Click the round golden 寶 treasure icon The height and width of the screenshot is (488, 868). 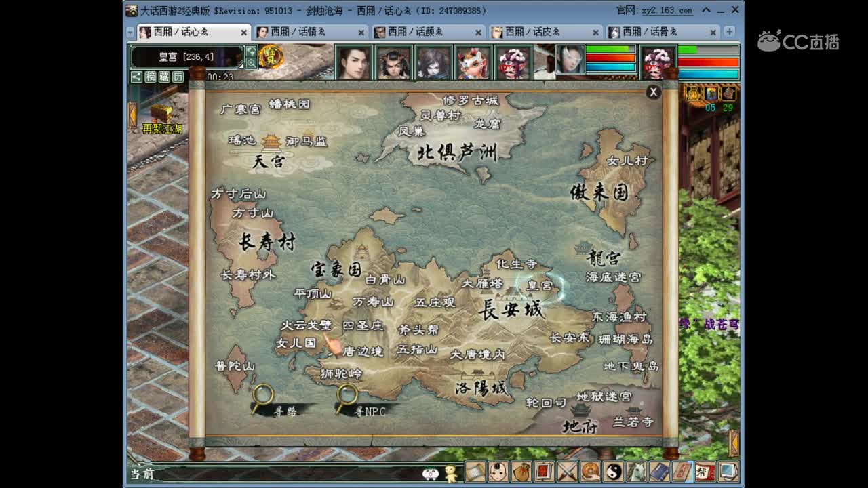(x=271, y=57)
